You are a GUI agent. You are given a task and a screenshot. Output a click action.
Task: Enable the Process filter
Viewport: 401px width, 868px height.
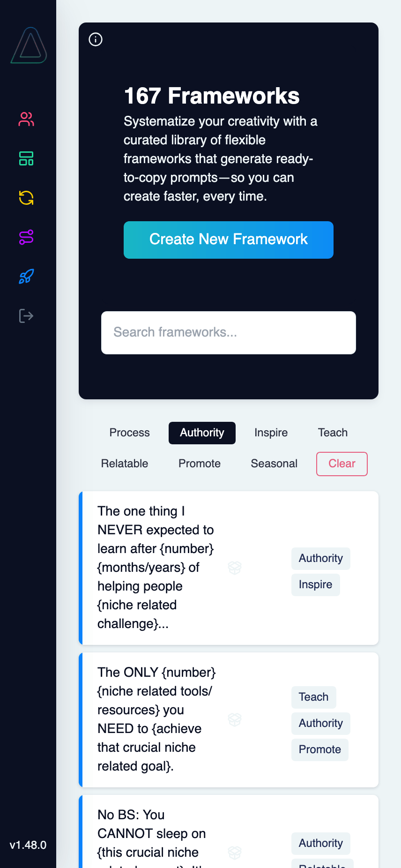129,433
